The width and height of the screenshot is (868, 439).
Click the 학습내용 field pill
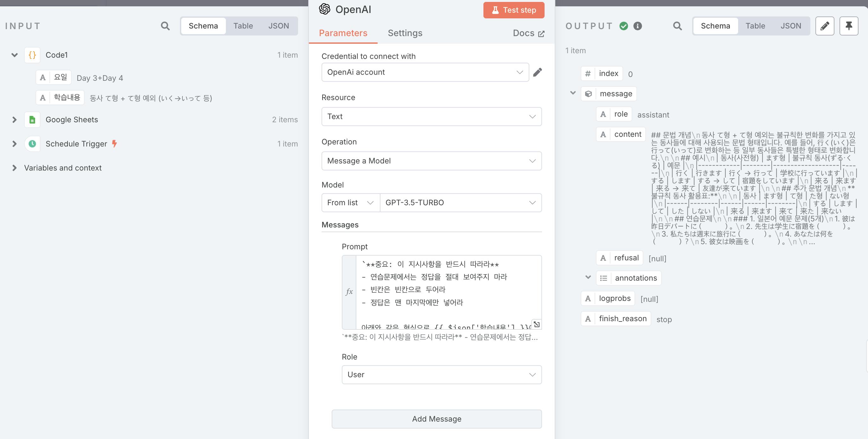point(60,98)
